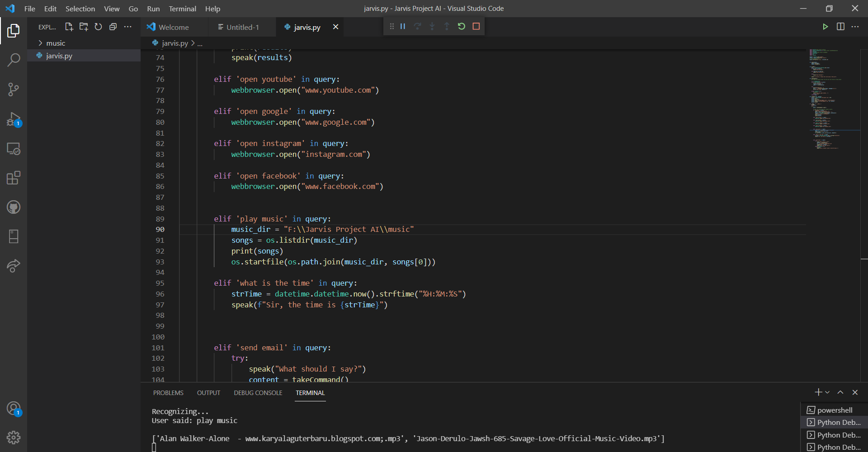868x452 pixels.
Task: Split the editor using the split icon
Action: coord(841,26)
